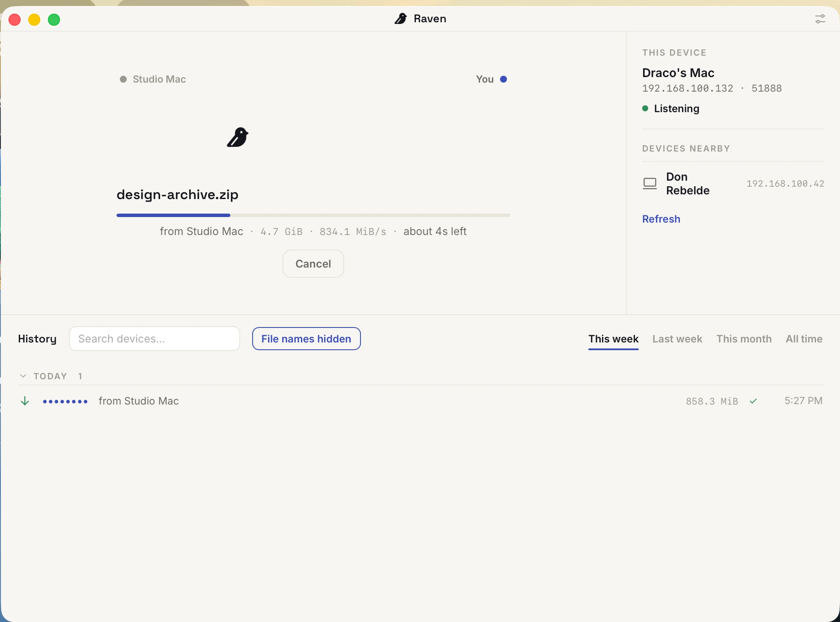Click the blue dot beside You
840x622 pixels.
point(503,79)
